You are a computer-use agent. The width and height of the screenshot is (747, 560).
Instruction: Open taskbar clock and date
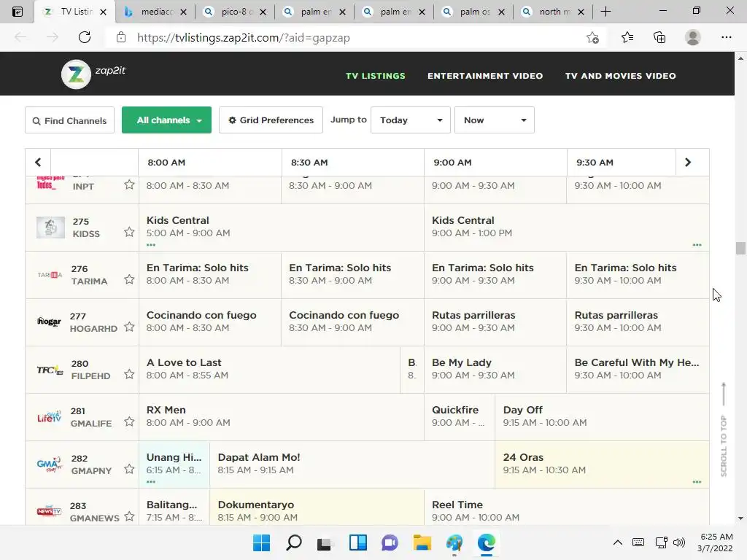[x=715, y=542]
